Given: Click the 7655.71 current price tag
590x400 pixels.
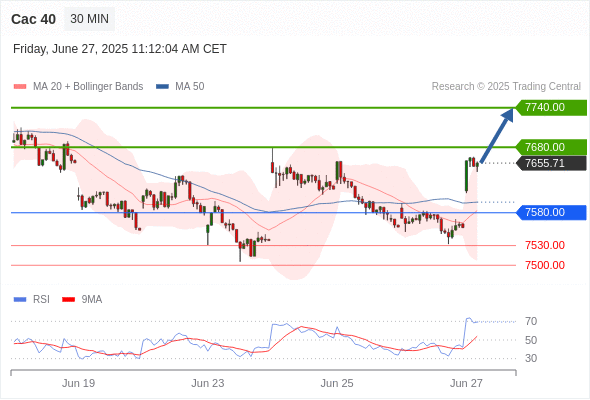Looking at the screenshot, I should pyautogui.click(x=551, y=163).
